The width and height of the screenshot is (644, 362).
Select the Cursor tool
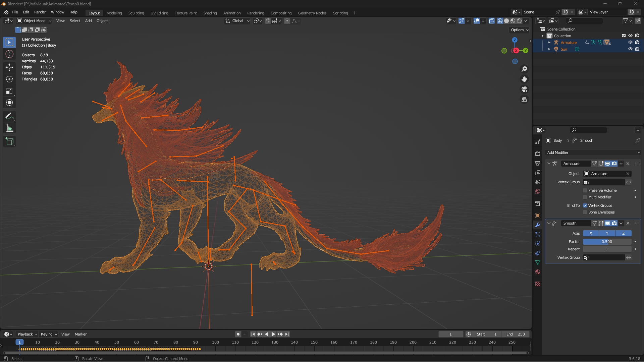9,54
